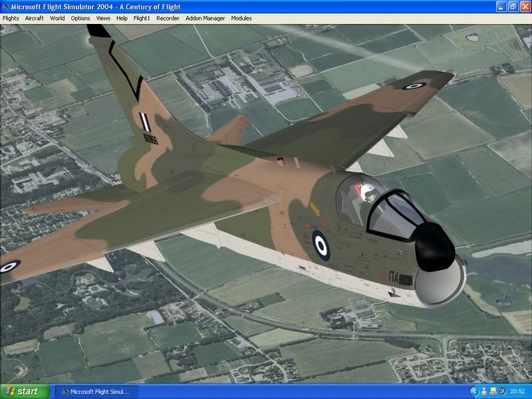532x399 pixels.
Task: Open the Recorder menu
Action: (x=168, y=19)
